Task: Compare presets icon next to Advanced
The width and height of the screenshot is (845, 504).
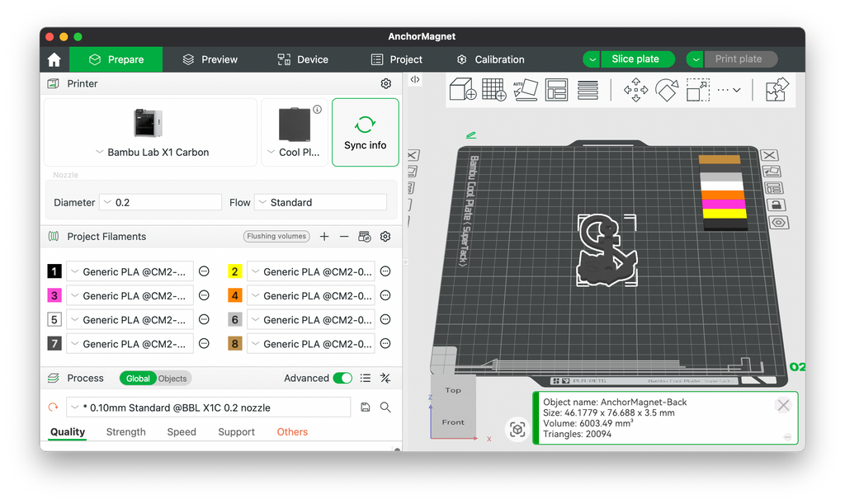Action: (x=385, y=378)
